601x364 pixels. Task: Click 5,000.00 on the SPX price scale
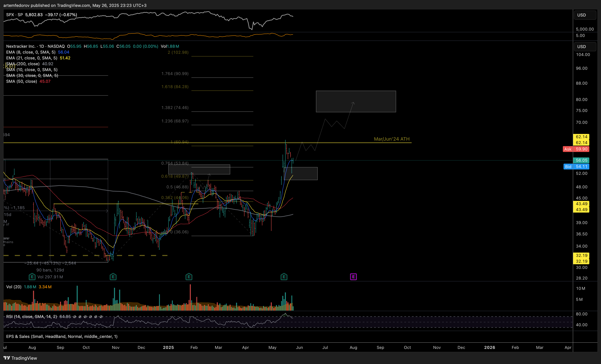[585, 29]
